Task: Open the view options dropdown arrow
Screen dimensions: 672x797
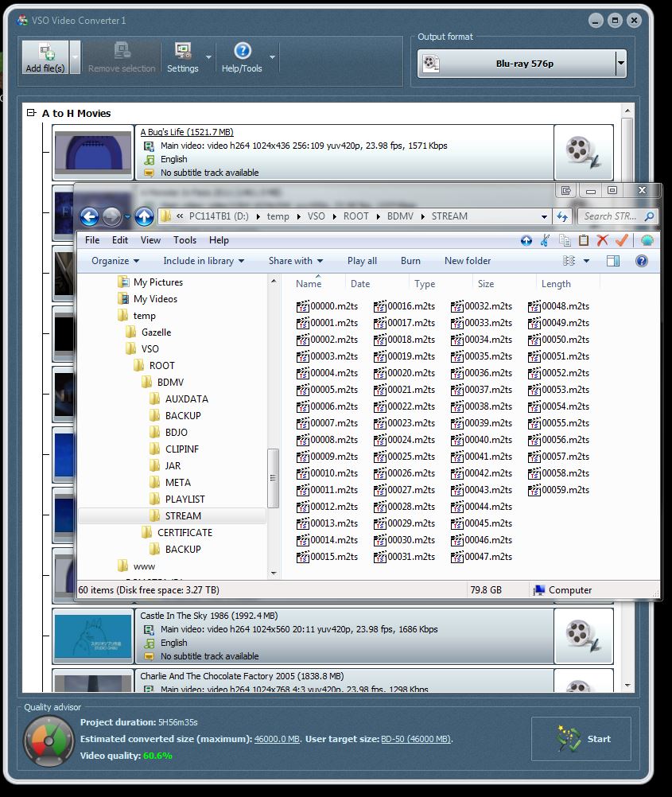Action: (586, 261)
